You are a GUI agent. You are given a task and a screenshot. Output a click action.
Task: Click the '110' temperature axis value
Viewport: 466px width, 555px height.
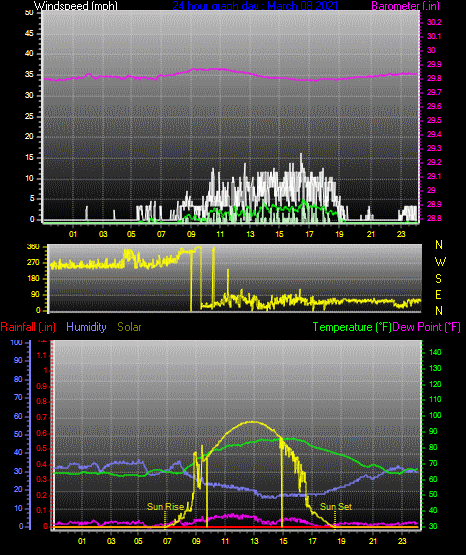click(435, 399)
